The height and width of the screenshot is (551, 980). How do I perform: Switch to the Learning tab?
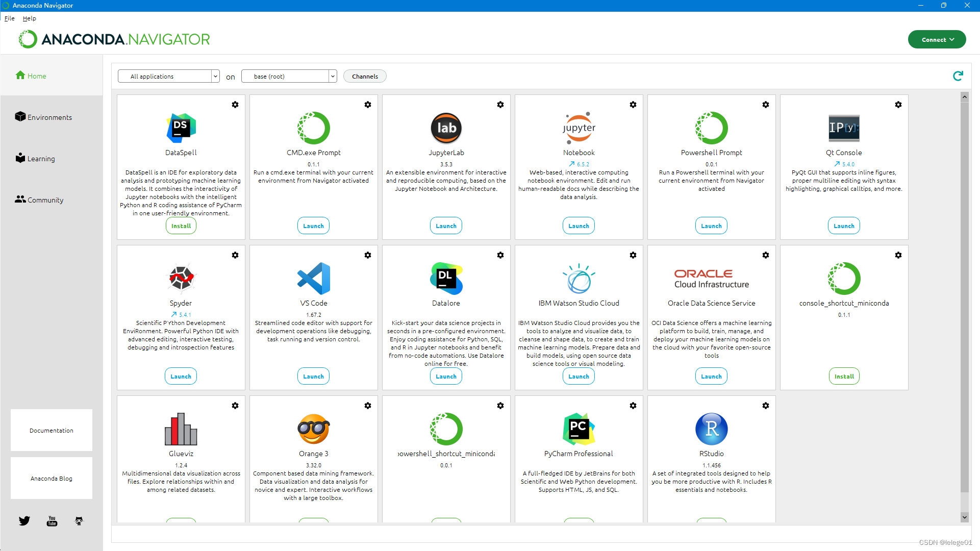[35, 158]
